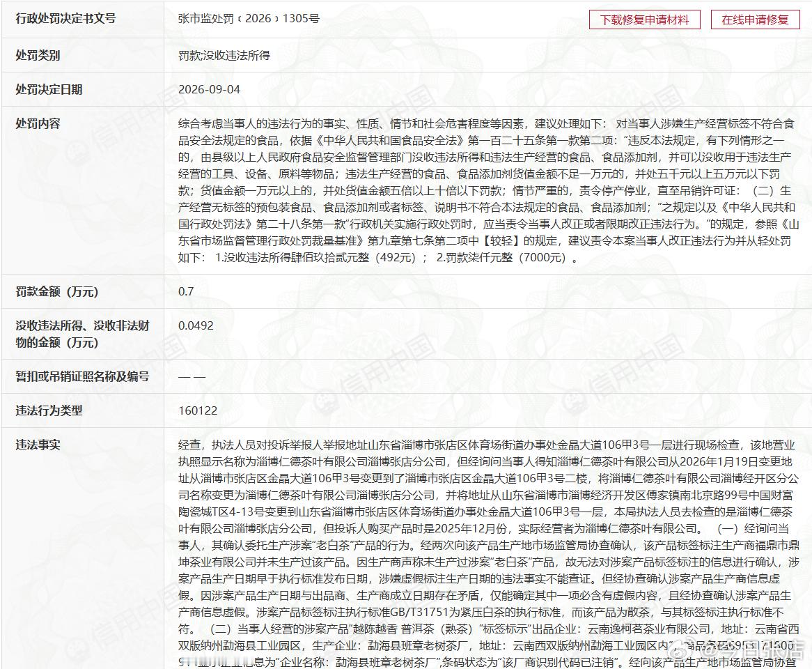Click the 处罚类别 label
This screenshot has height=669, width=812.
point(38,55)
